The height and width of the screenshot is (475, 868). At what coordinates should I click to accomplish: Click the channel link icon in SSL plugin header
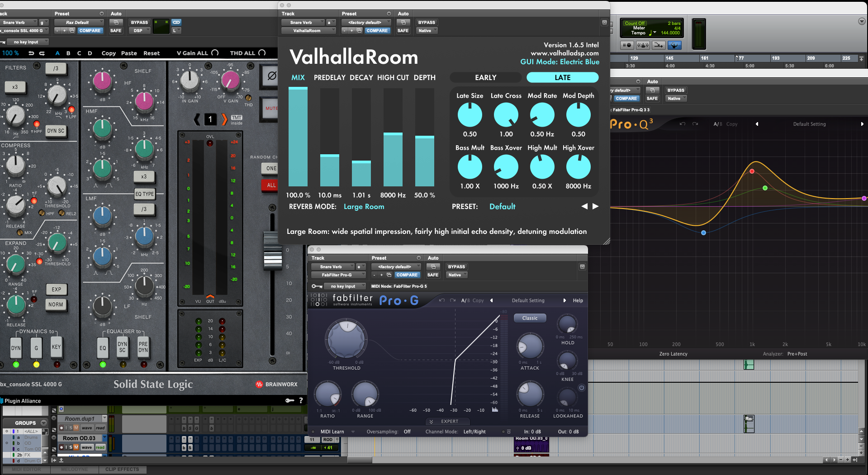pos(176,22)
